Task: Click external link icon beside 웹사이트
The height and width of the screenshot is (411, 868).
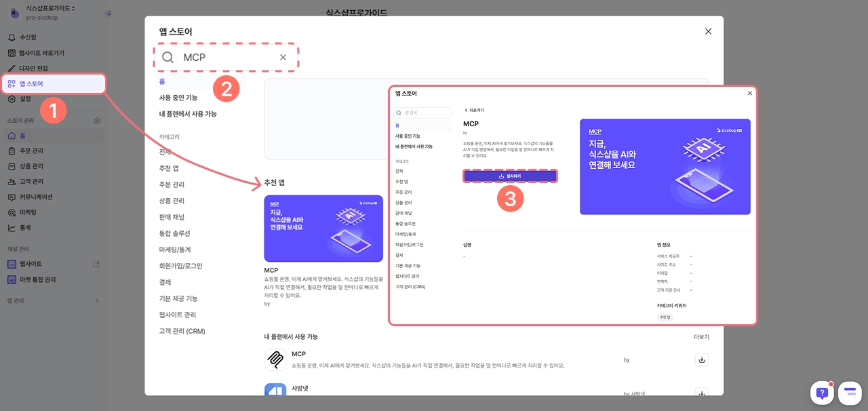Action: tap(96, 264)
